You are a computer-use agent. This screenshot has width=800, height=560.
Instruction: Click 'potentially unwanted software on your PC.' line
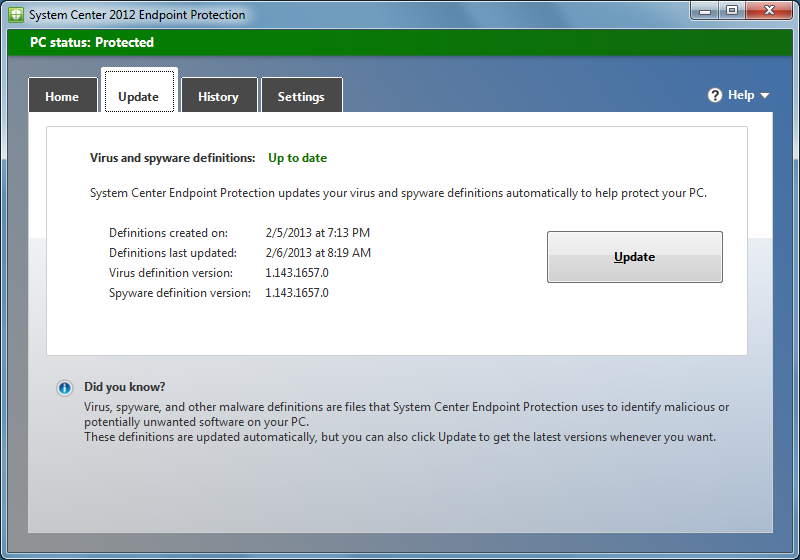(x=196, y=422)
